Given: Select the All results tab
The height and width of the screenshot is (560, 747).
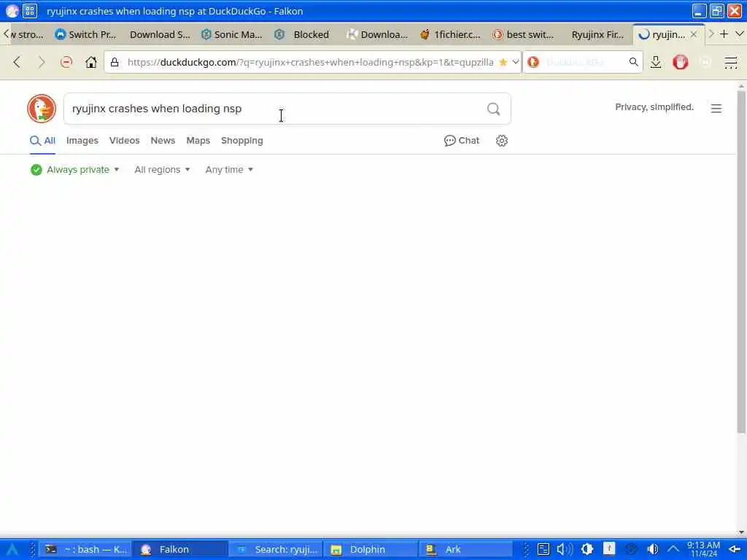Looking at the screenshot, I should [x=43, y=141].
